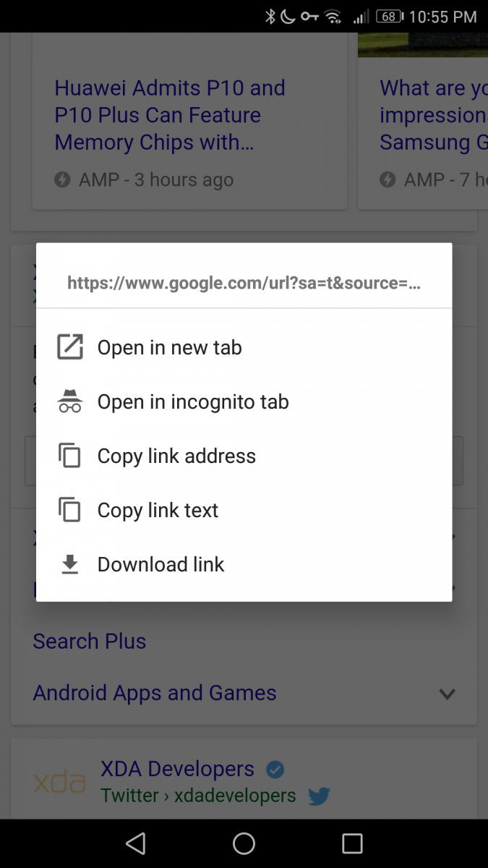Tap the Copy link text icon
Image resolution: width=488 pixels, height=868 pixels.
click(70, 510)
